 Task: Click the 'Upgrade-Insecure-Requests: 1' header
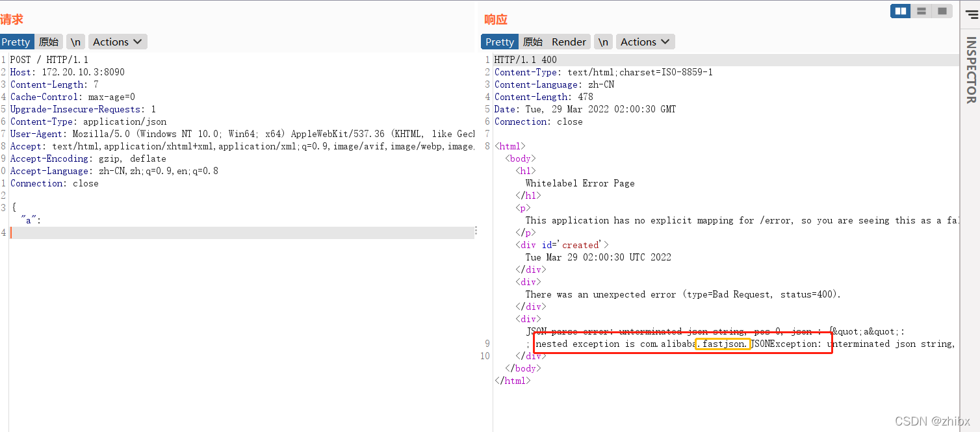(83, 109)
